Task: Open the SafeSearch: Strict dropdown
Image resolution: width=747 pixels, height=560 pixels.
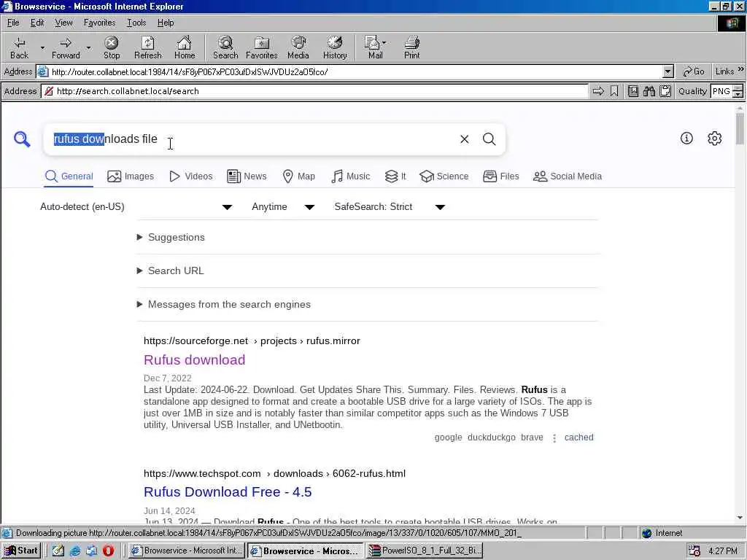Action: click(390, 206)
